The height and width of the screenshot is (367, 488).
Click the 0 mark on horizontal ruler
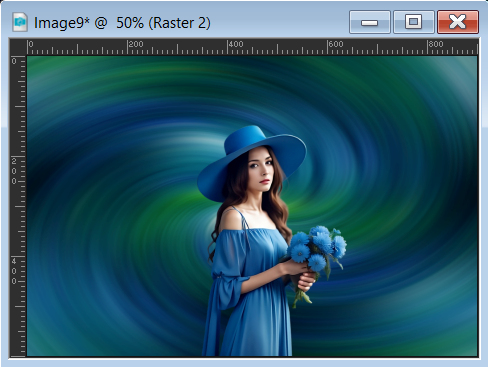(x=31, y=44)
